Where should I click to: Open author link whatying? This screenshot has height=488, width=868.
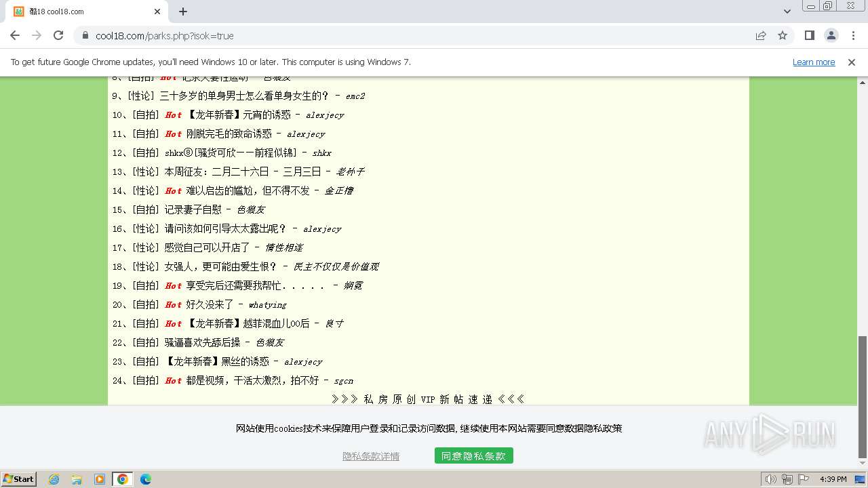click(267, 305)
